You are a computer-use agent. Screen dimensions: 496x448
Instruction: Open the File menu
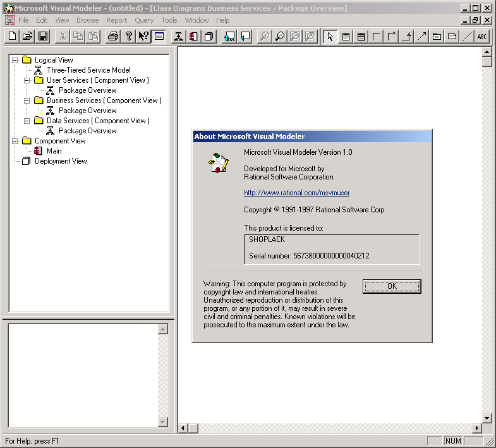pyautogui.click(x=24, y=20)
